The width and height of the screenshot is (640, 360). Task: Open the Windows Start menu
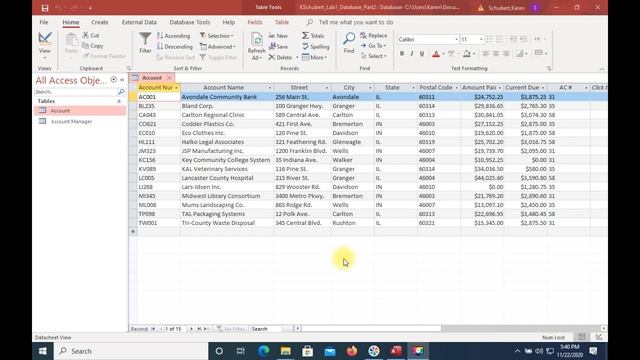(x=42, y=351)
